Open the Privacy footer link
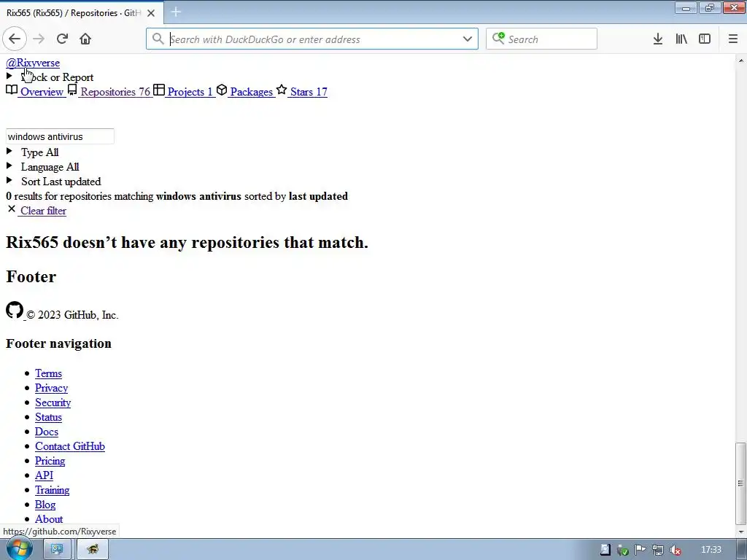 pos(52,388)
